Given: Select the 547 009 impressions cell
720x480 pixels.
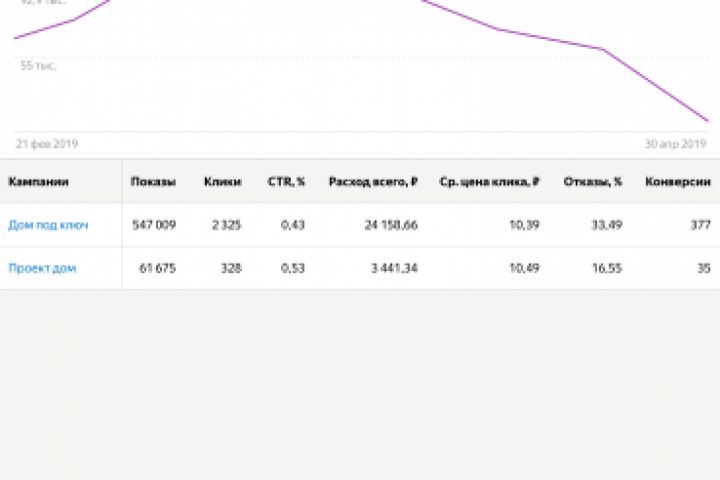Looking at the screenshot, I should click(x=154, y=225).
